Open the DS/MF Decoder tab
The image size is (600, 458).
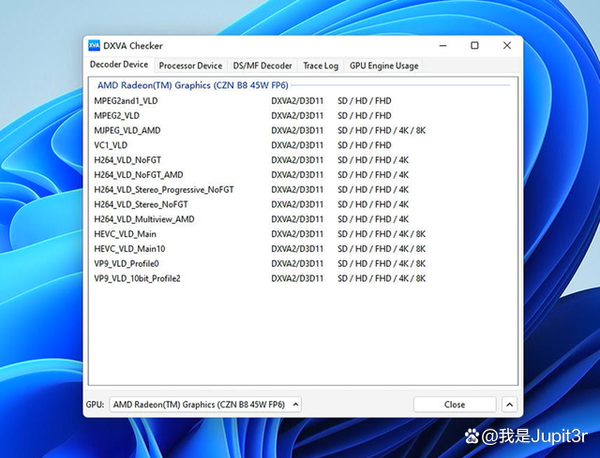tap(263, 66)
